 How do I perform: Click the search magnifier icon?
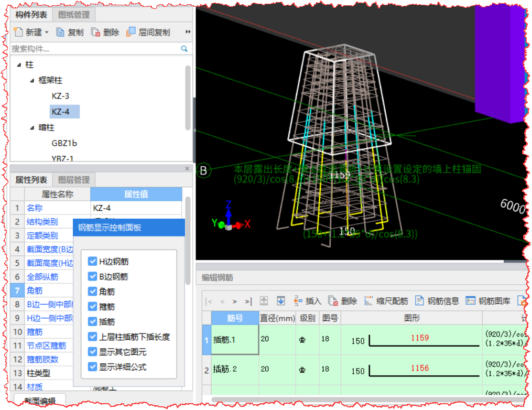click(184, 49)
